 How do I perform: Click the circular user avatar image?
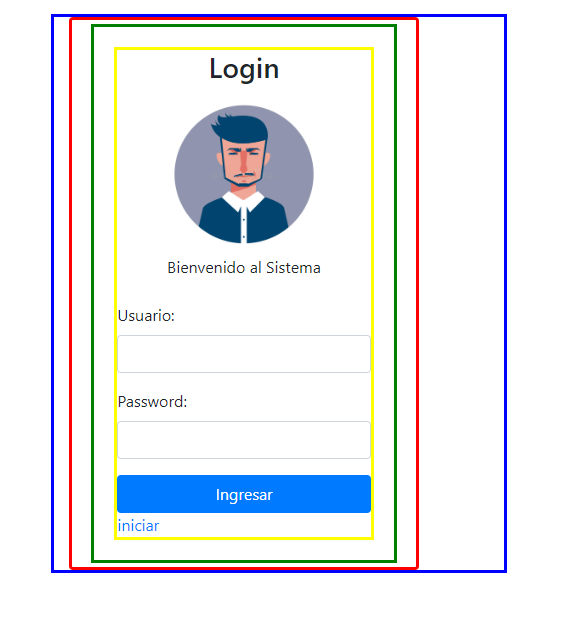[x=244, y=174]
